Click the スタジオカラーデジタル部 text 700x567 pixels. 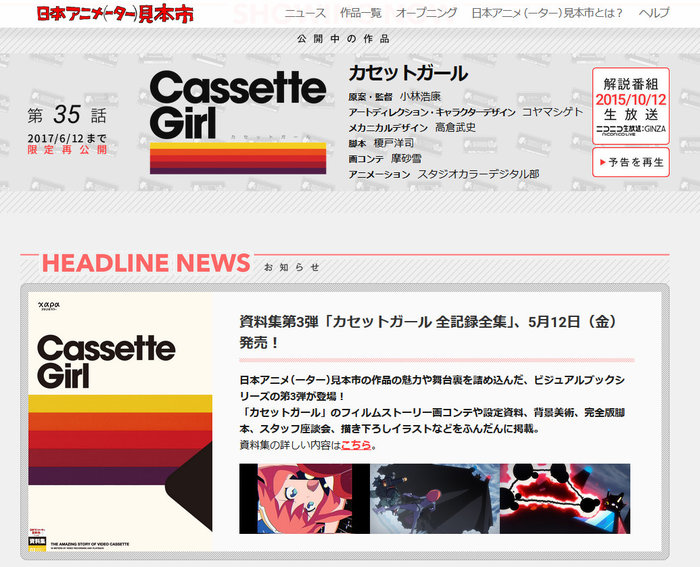478,174
